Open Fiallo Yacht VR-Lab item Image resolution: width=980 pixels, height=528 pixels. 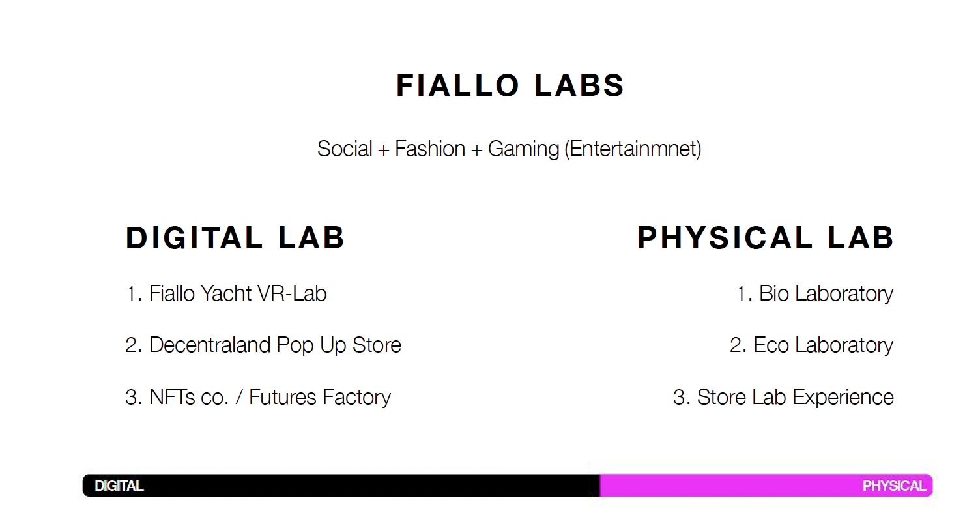(x=226, y=293)
